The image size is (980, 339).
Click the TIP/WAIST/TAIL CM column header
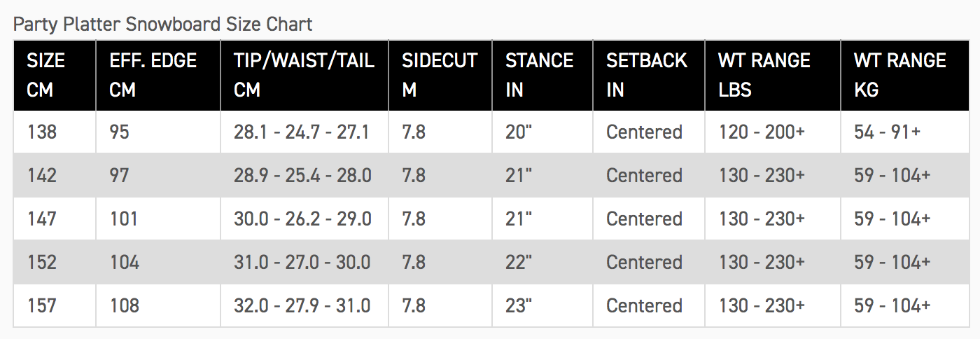point(304,75)
